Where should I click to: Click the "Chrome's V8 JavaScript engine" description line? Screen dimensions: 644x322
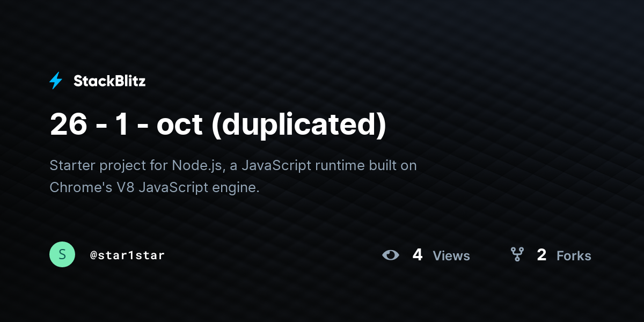tap(155, 188)
